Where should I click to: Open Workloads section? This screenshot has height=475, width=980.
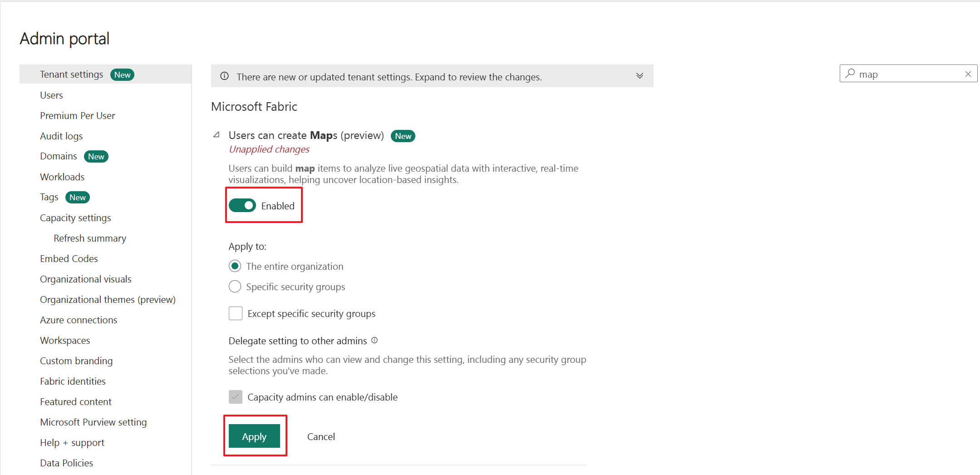point(62,177)
